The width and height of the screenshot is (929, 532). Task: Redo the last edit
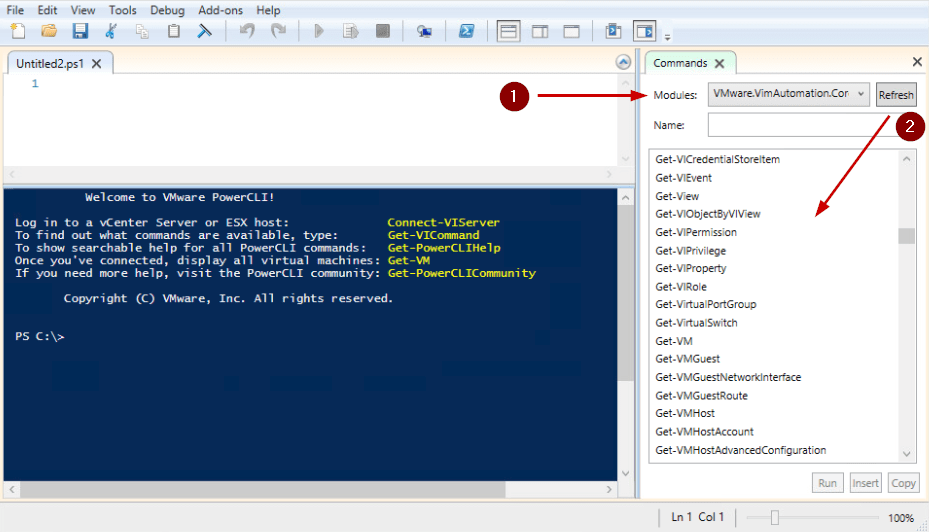(x=278, y=31)
